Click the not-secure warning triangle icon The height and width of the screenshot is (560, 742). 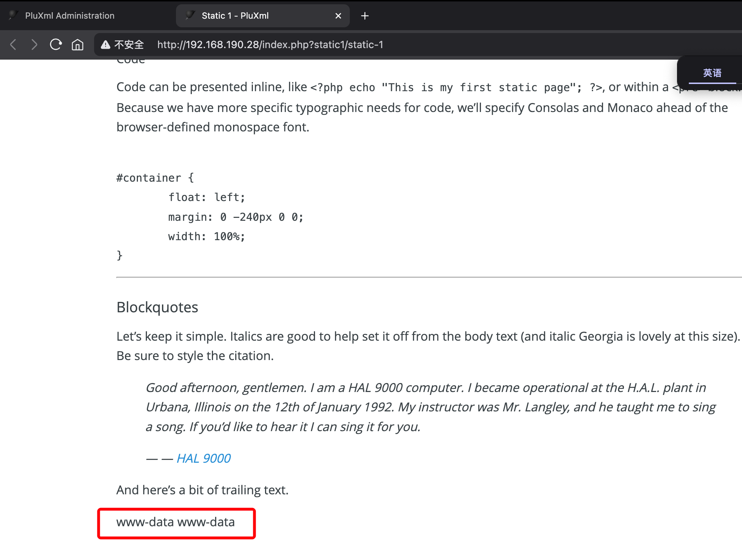[x=105, y=45]
